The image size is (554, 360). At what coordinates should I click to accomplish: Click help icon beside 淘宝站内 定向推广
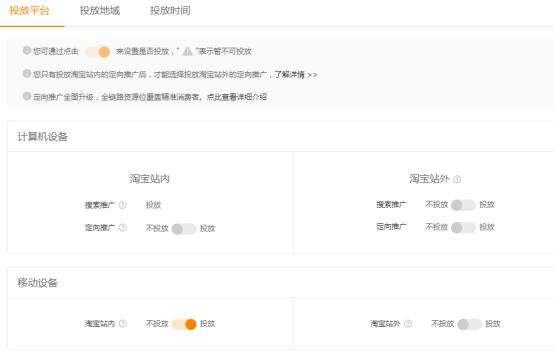[123, 228]
